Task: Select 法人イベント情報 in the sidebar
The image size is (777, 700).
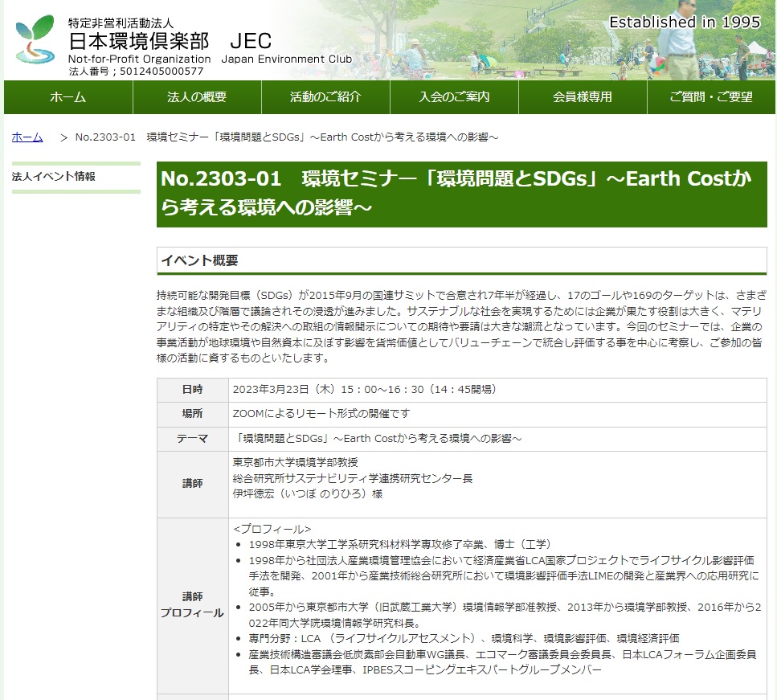Action: [54, 177]
